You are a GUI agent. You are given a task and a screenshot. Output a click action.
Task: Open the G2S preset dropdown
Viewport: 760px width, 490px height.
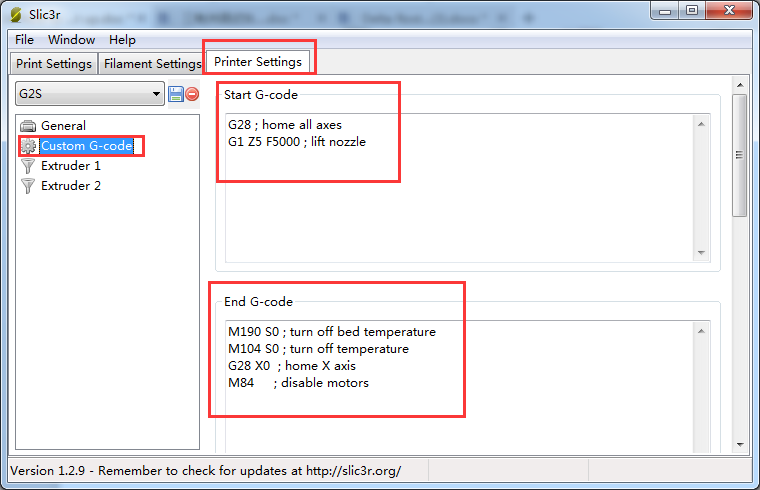(x=90, y=94)
